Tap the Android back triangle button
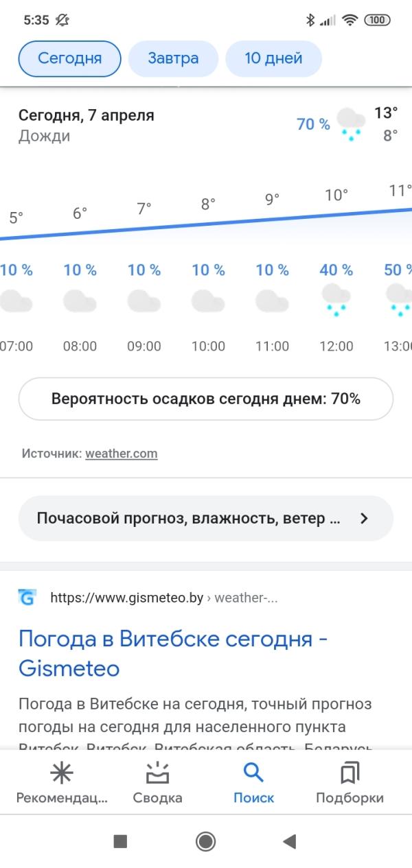Image resolution: width=412 pixels, height=868 pixels. click(289, 841)
